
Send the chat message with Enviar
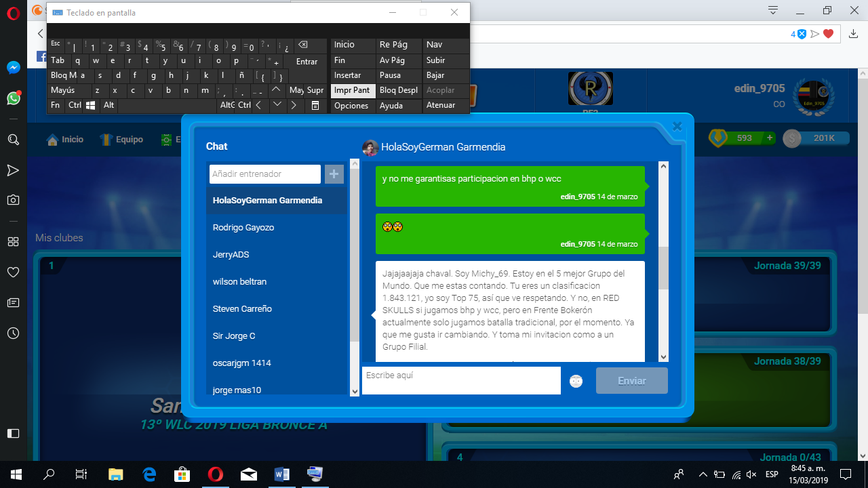point(632,381)
